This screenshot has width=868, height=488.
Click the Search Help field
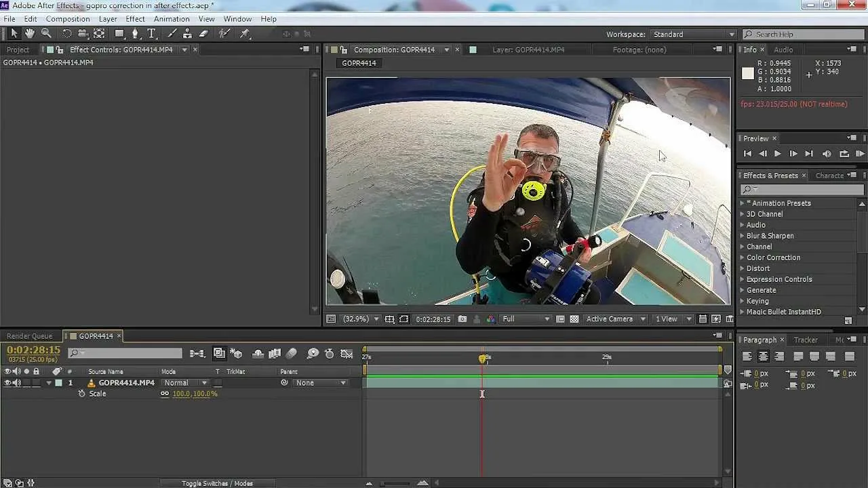pyautogui.click(x=804, y=35)
